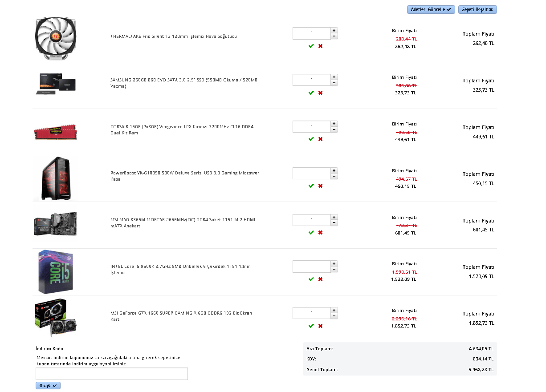Select struck-through price 2.295,16 TL

[404, 319]
